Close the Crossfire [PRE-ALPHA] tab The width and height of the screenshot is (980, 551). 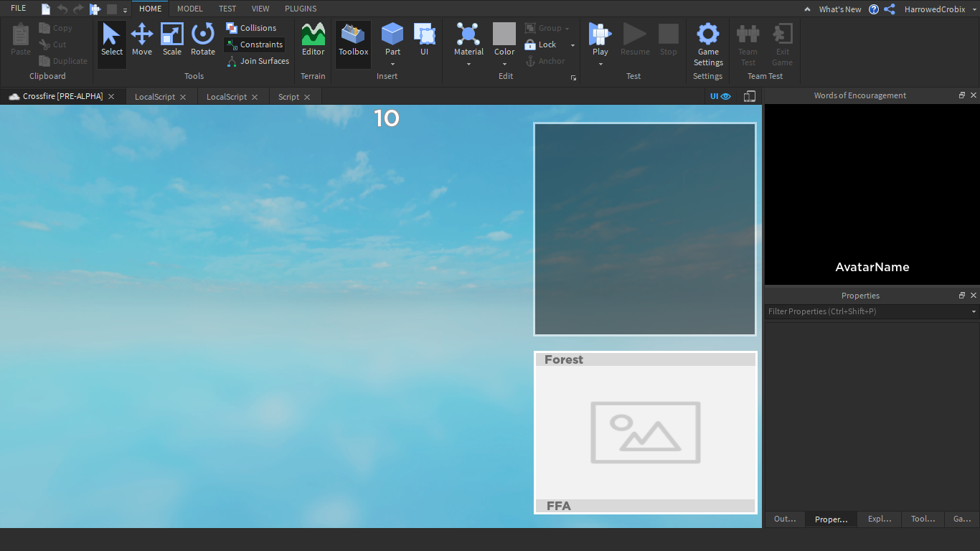111,97
